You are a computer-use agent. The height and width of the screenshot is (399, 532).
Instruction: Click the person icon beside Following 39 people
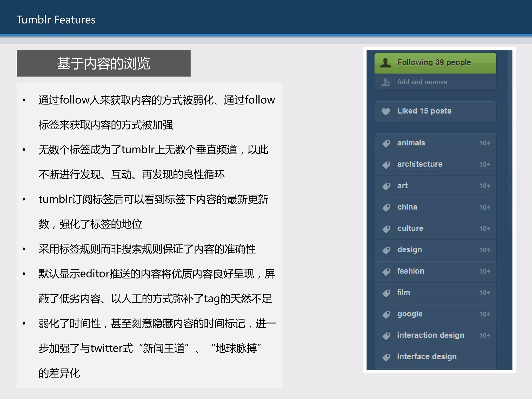385,63
